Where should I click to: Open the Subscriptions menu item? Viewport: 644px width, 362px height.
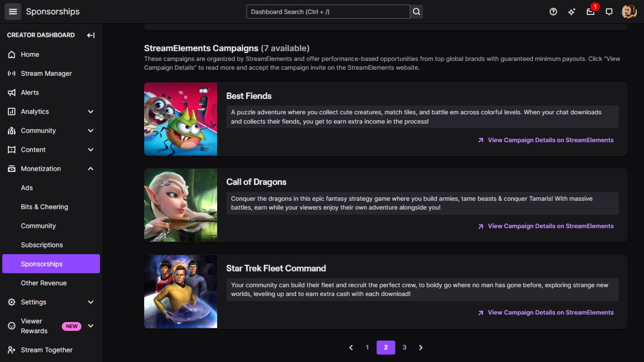pos(51,245)
